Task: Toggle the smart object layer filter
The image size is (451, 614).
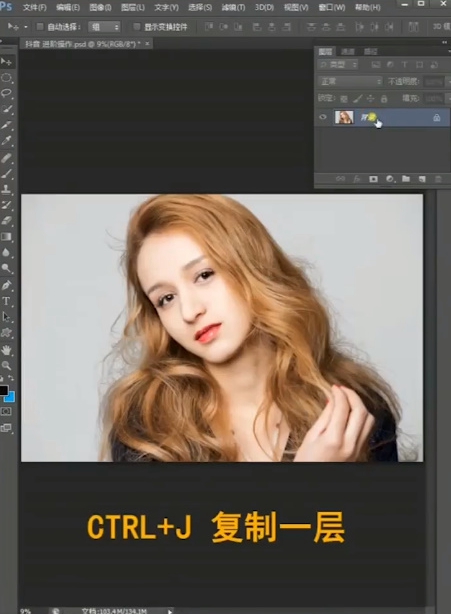Action: tap(434, 65)
